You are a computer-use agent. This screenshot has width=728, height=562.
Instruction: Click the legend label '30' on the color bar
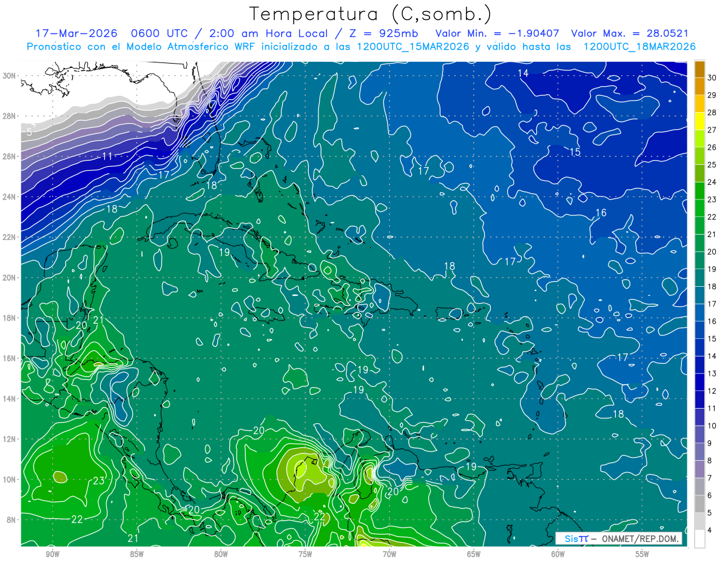(712, 78)
